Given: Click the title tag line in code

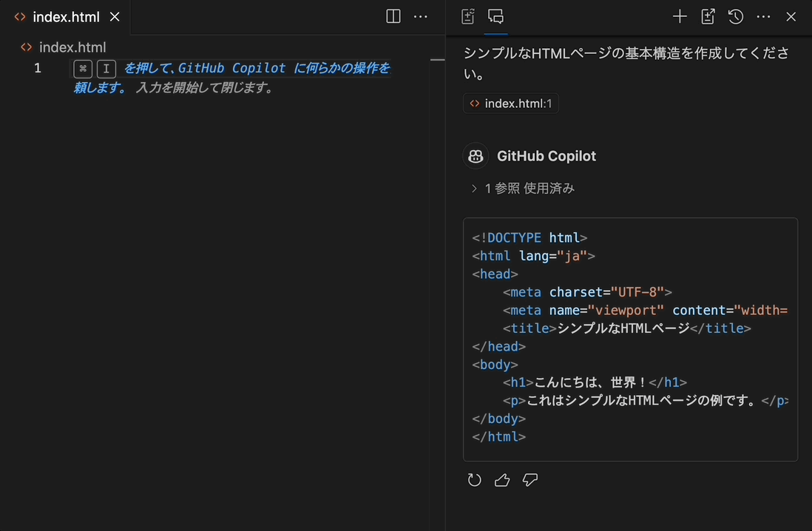Looking at the screenshot, I should click(626, 328).
